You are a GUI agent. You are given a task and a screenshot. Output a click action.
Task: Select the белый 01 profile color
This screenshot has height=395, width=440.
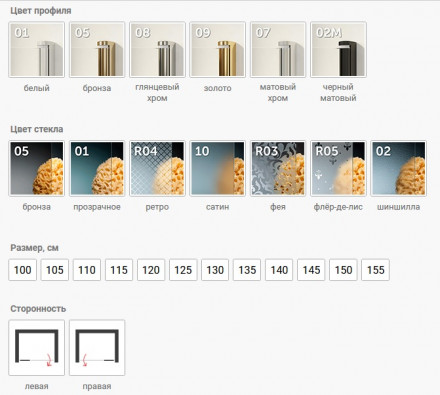[37, 50]
